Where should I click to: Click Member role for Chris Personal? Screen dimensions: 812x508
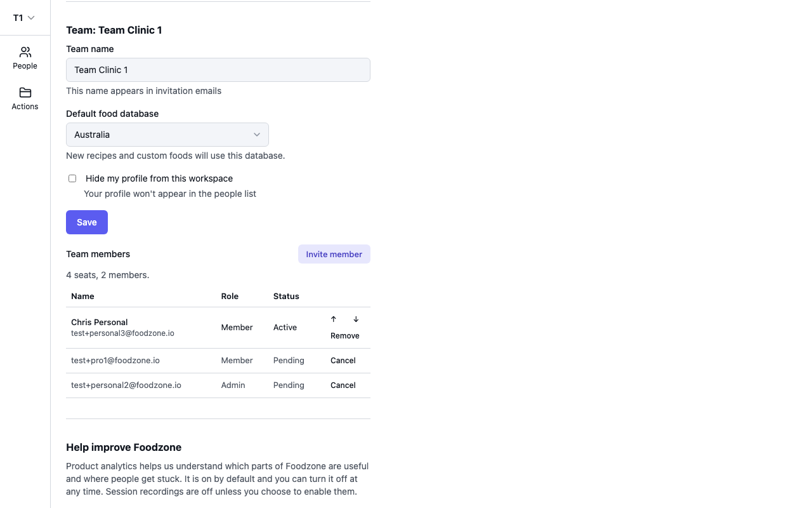[237, 328]
